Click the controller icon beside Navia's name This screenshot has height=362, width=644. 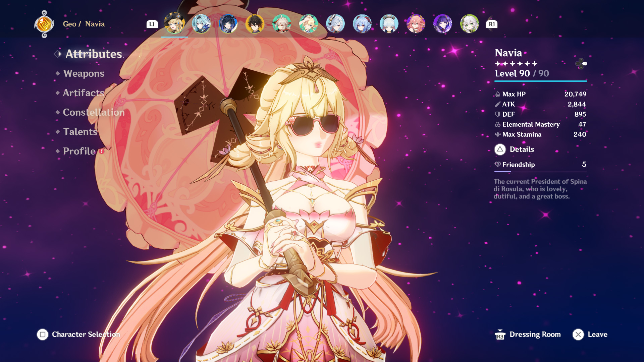[x=581, y=64]
